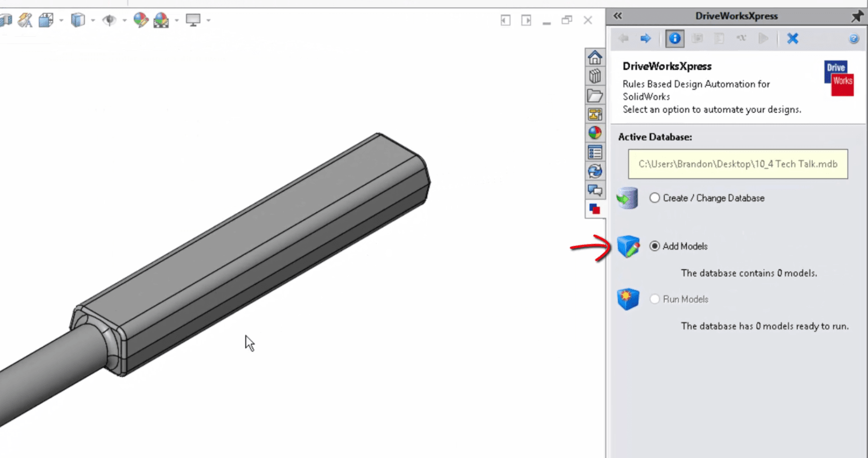Open the Design Library task pane tab

(x=595, y=77)
